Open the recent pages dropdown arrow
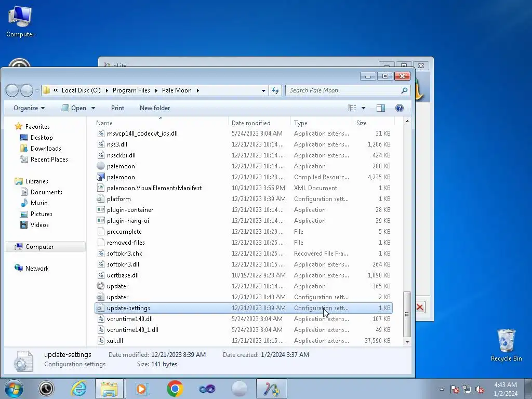The height and width of the screenshot is (399, 532). pyautogui.click(x=37, y=91)
